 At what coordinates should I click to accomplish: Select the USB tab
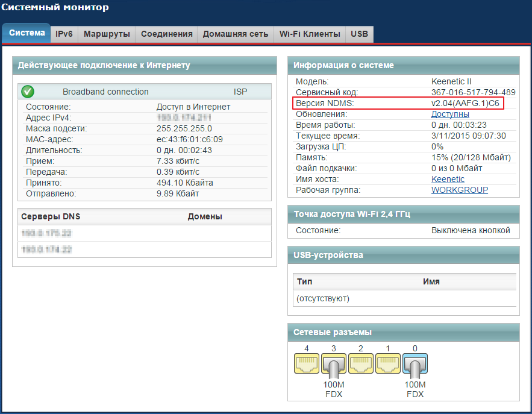click(x=360, y=34)
